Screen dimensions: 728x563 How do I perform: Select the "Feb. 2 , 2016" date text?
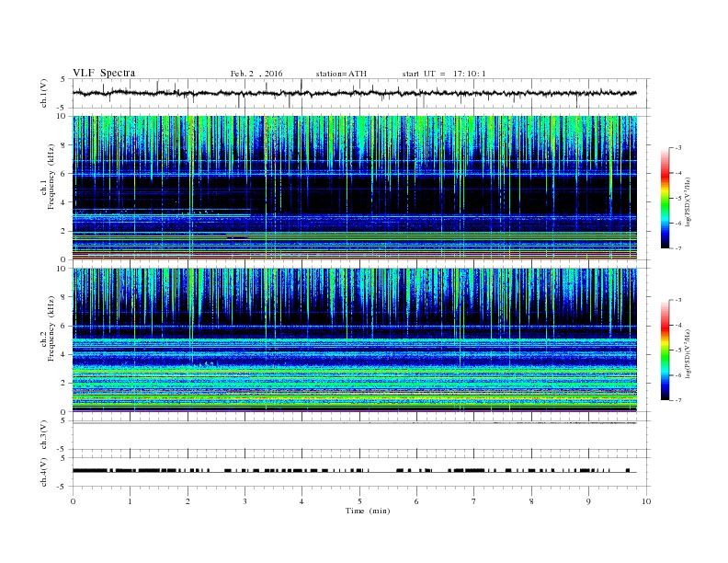256,74
